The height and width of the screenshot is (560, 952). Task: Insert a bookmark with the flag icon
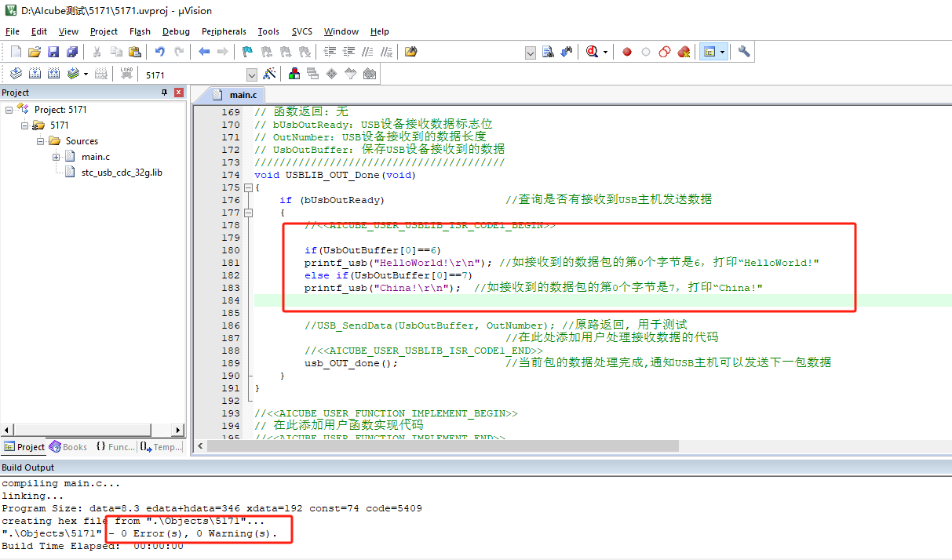pos(247,52)
